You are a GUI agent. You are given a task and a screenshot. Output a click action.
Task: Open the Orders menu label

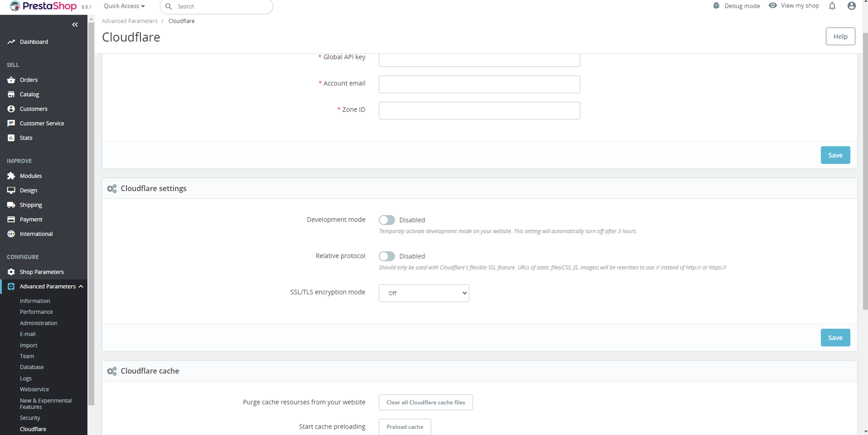click(x=29, y=80)
